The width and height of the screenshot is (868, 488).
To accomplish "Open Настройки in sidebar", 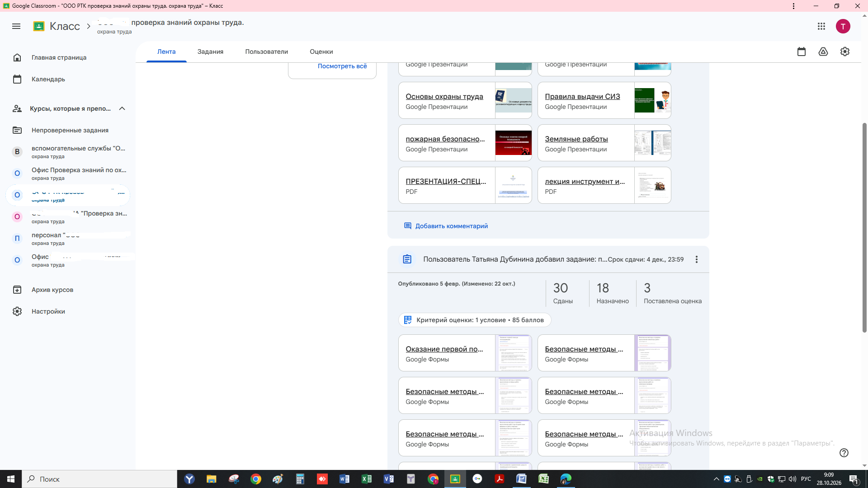I will coord(68,311).
